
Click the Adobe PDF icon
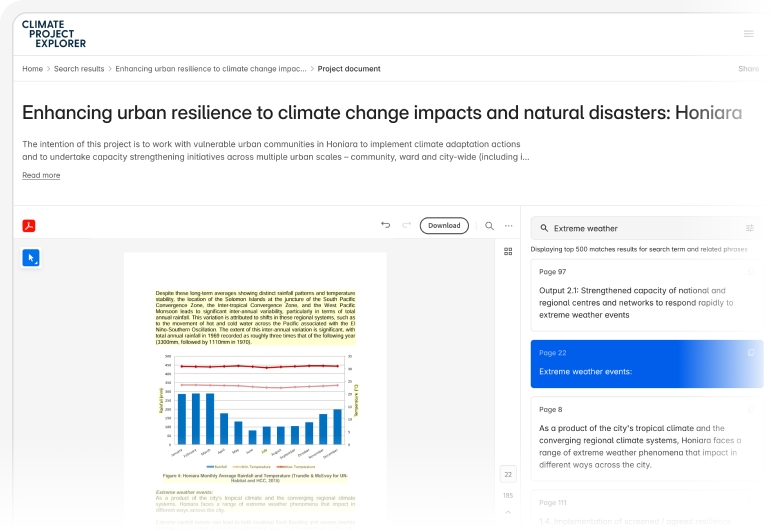coord(30,226)
